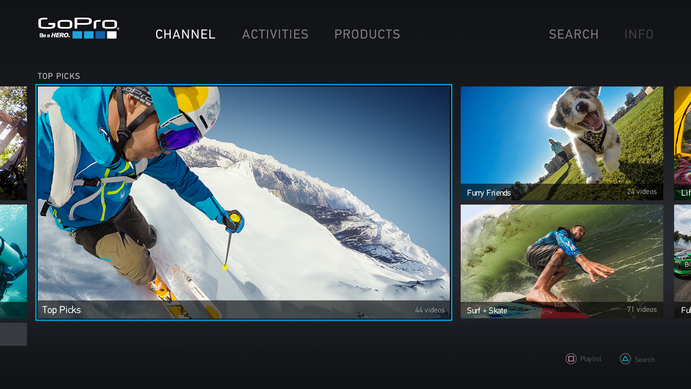Click the Top Picks caption bar
The width and height of the screenshot is (691, 389).
click(x=244, y=310)
